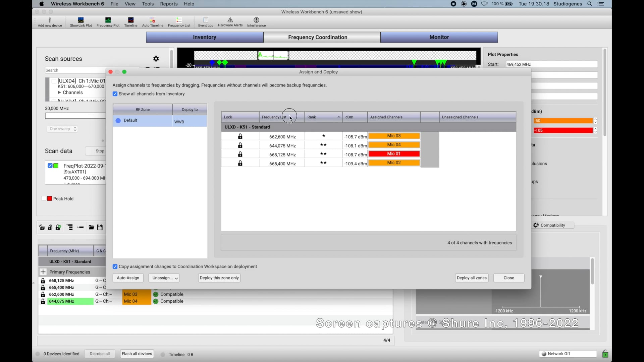Enable Show all channels from inventory
Image resolution: width=644 pixels, height=362 pixels.
115,94
